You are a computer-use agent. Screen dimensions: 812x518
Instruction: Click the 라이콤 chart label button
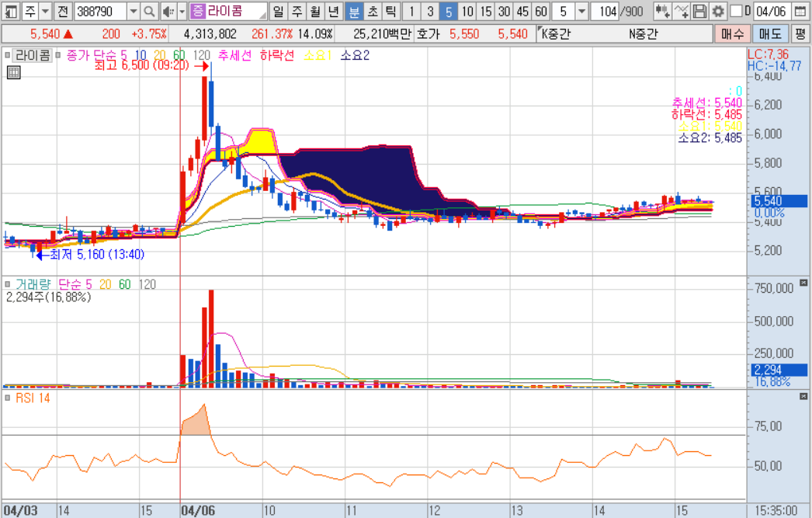(x=33, y=55)
